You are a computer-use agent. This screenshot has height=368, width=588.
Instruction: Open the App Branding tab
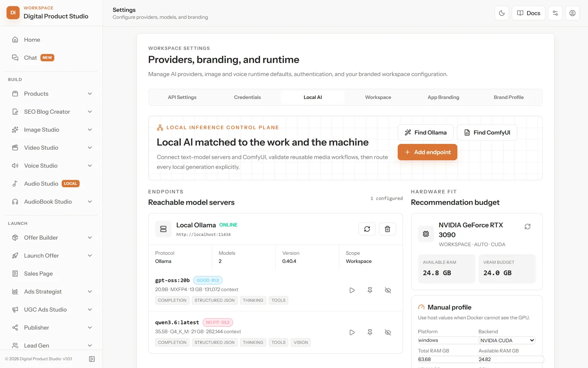(x=443, y=97)
